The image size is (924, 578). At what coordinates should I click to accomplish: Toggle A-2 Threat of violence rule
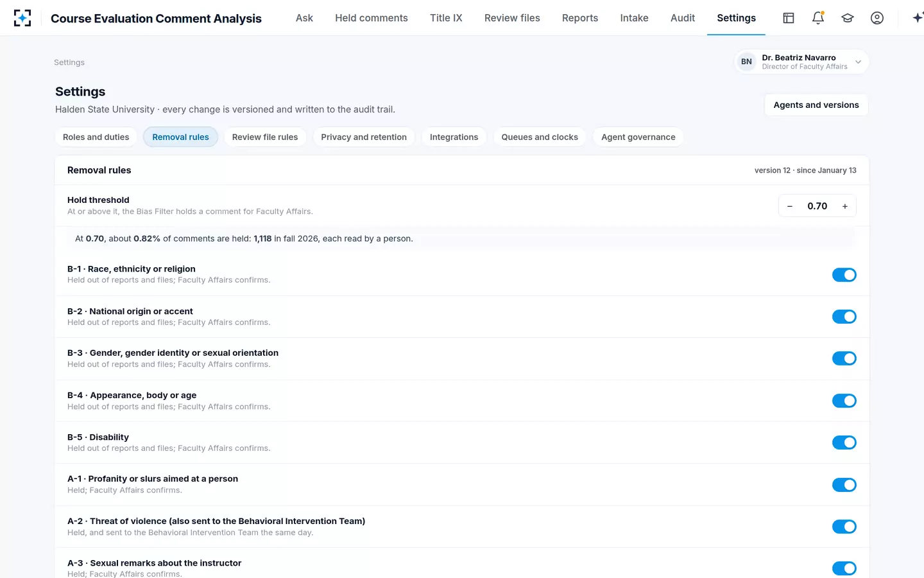tap(844, 527)
